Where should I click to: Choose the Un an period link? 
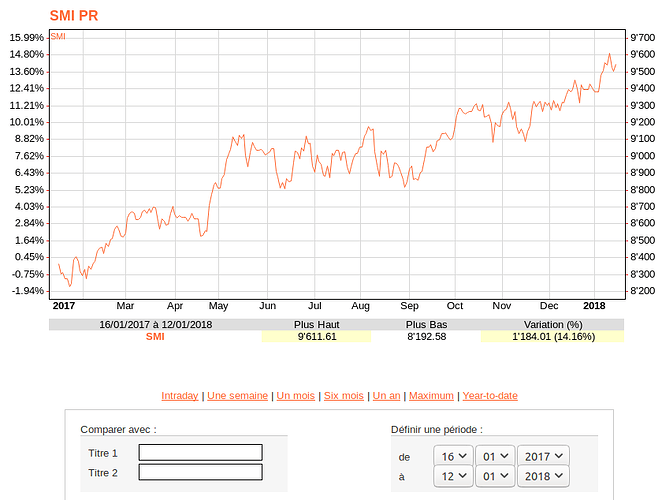point(386,396)
